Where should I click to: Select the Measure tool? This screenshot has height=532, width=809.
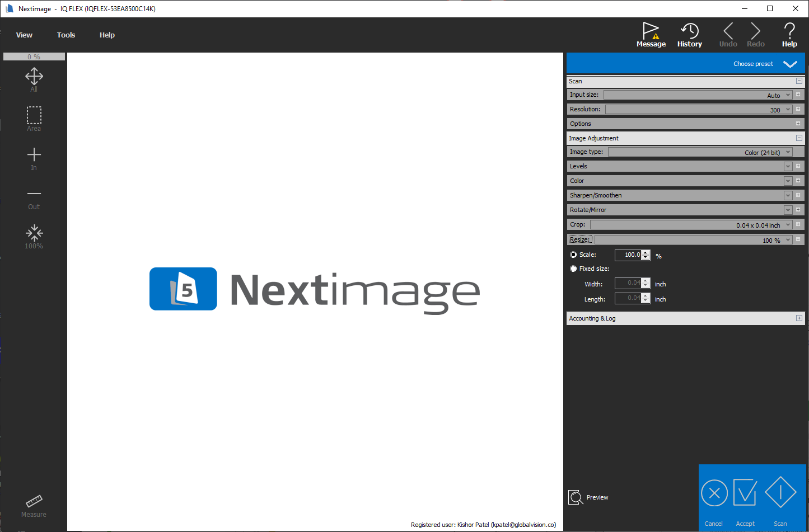(34, 502)
